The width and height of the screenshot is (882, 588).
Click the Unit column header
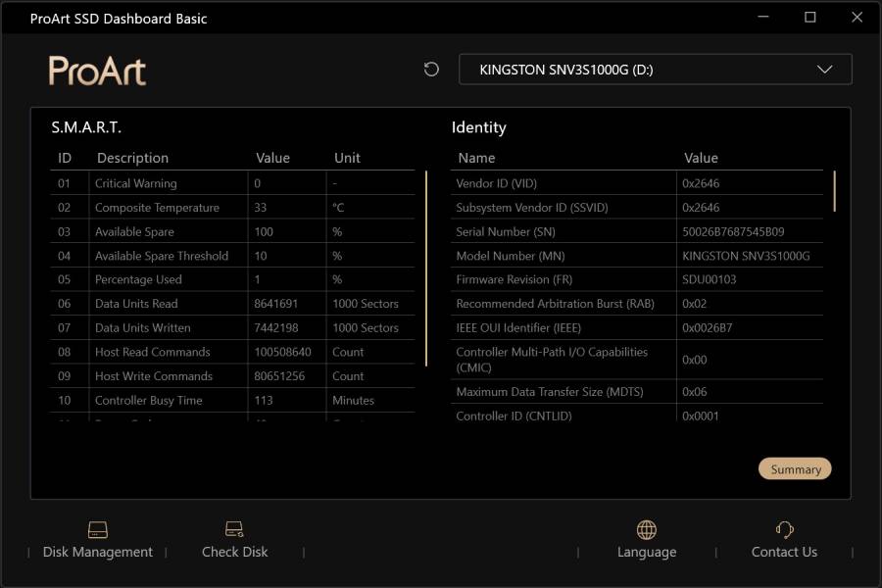point(347,158)
